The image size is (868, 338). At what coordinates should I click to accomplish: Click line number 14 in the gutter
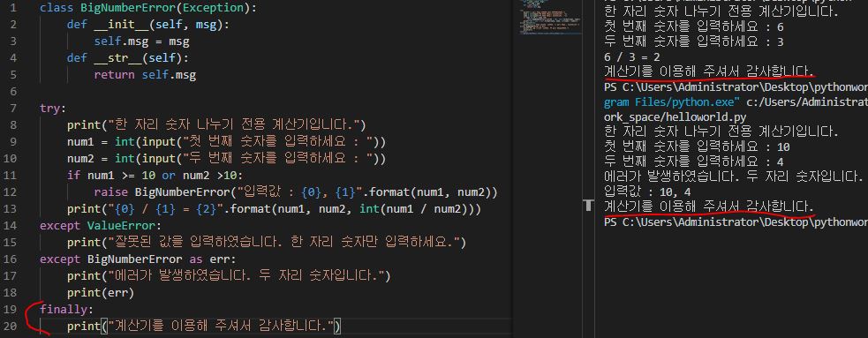10,226
